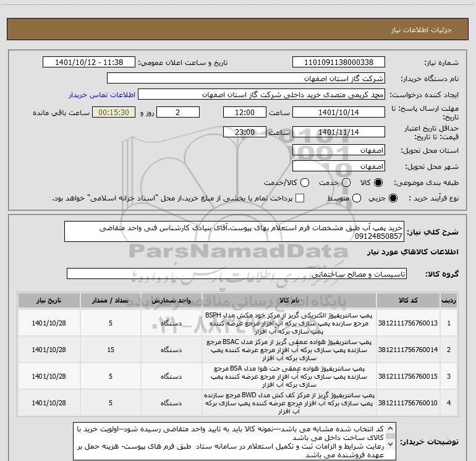Screen dimensions: 476x461
Task: Click the ردیف column header
Action: click(449, 301)
